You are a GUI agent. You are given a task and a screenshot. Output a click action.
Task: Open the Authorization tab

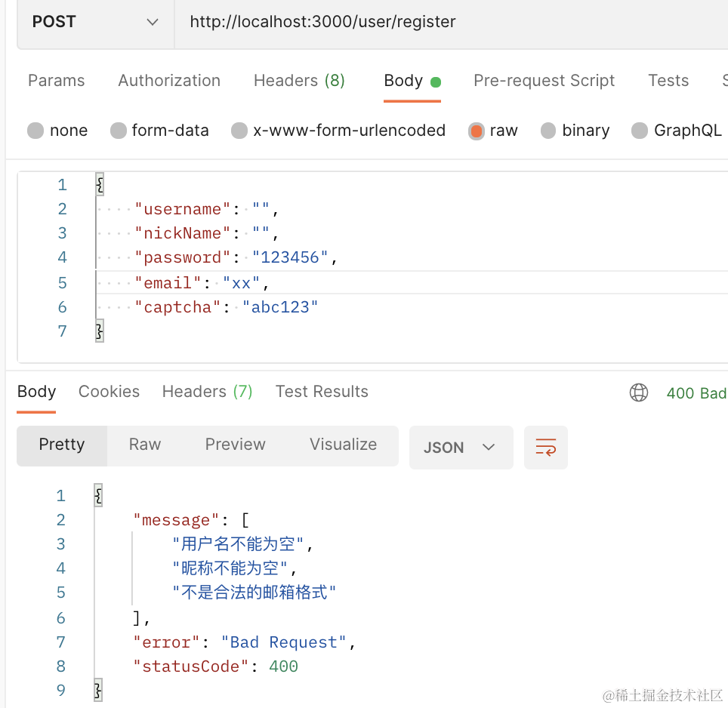(x=169, y=81)
